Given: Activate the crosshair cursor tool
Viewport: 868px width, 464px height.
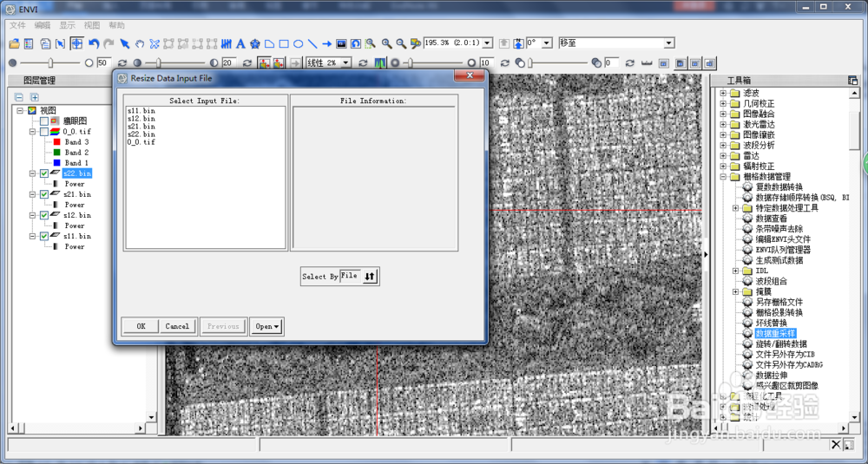Looking at the screenshot, I should click(x=76, y=43).
